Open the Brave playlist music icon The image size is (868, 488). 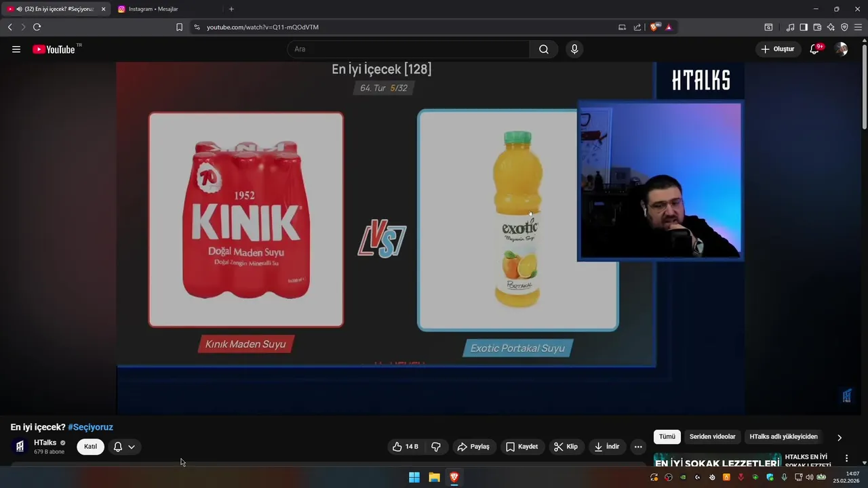790,27
